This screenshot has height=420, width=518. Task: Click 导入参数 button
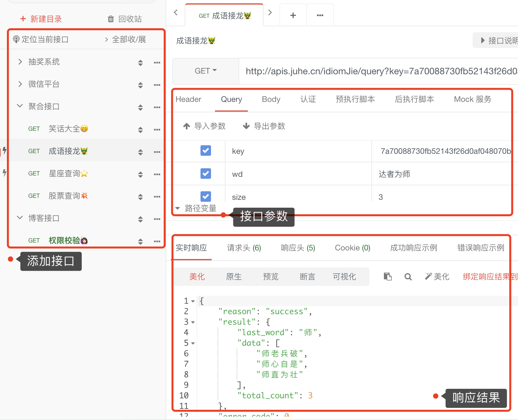point(204,126)
